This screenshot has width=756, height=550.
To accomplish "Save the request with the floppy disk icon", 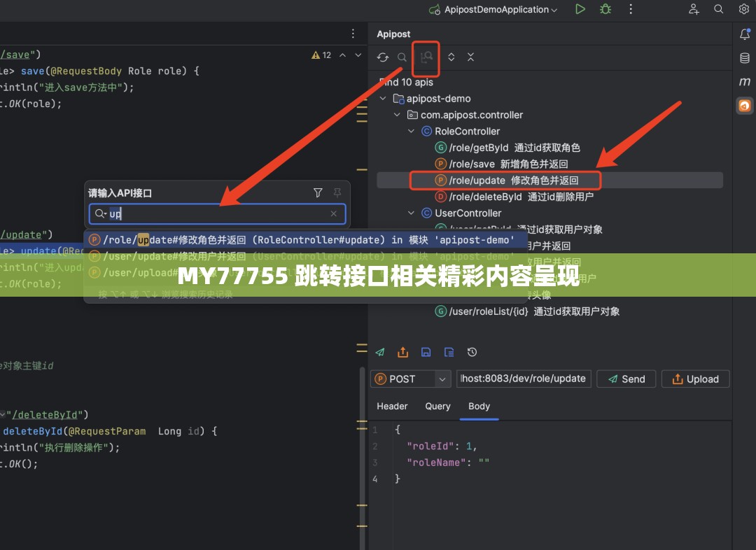I will click(426, 352).
